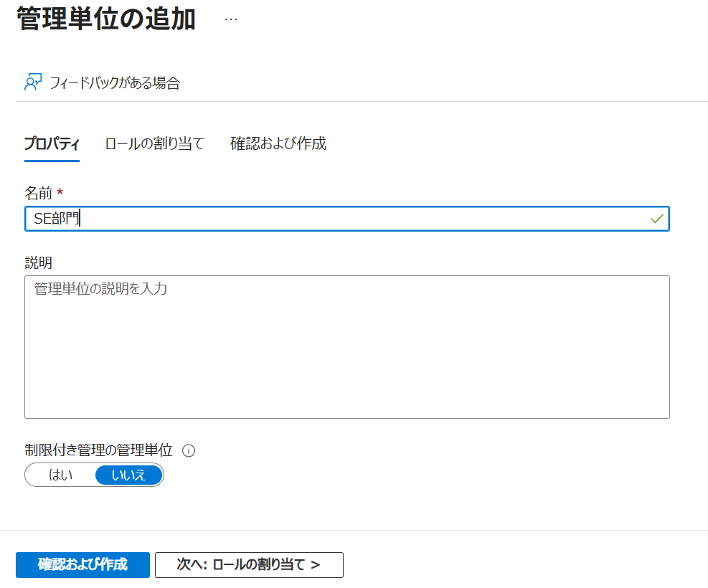Set restricted management toggle to はい
This screenshot has height=588, width=708.
pos(60,475)
